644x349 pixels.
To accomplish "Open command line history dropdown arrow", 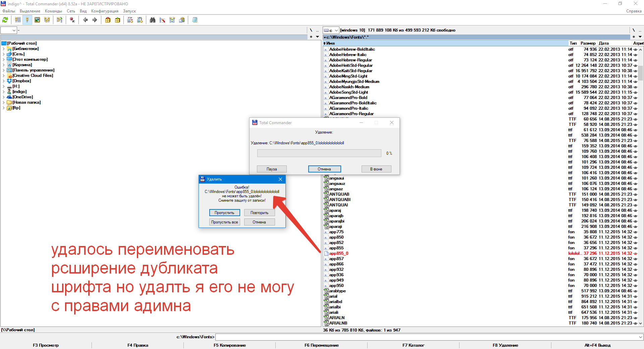I will pyautogui.click(x=640, y=337).
